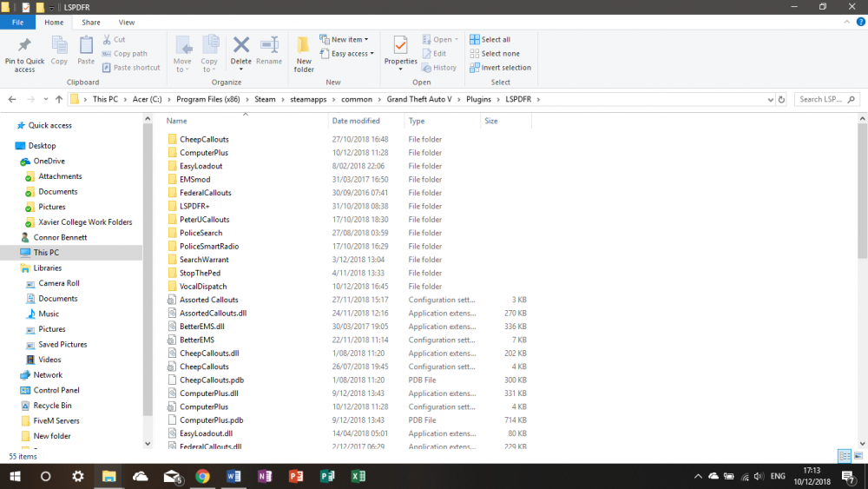Click Plugins in the address breadcrumb
Image resolution: width=868 pixels, height=489 pixels.
click(478, 99)
